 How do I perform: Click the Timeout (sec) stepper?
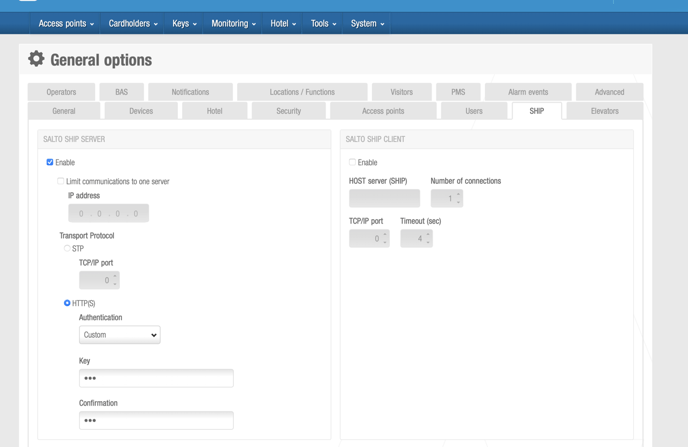click(416, 238)
